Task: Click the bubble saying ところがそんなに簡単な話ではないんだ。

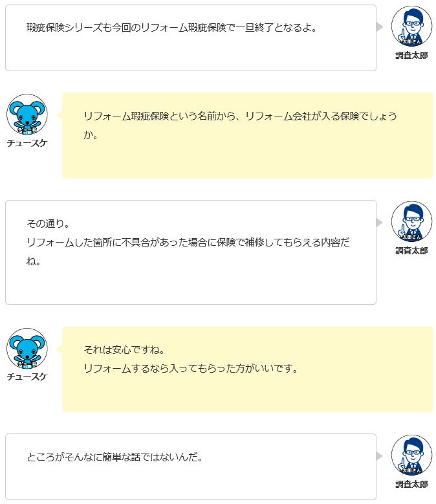Action: click(191, 466)
